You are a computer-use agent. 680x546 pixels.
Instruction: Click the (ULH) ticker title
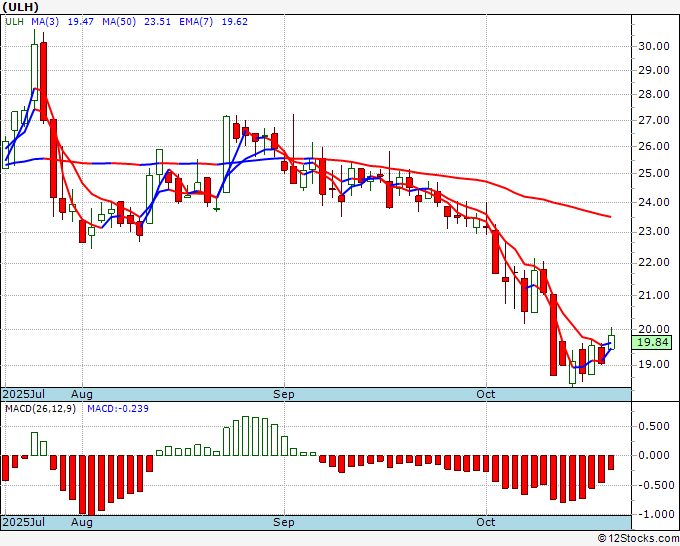click(20, 7)
